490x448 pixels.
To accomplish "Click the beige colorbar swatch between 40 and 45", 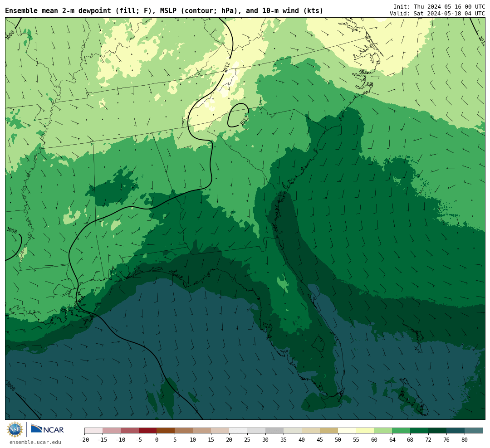I will [x=311, y=431].
